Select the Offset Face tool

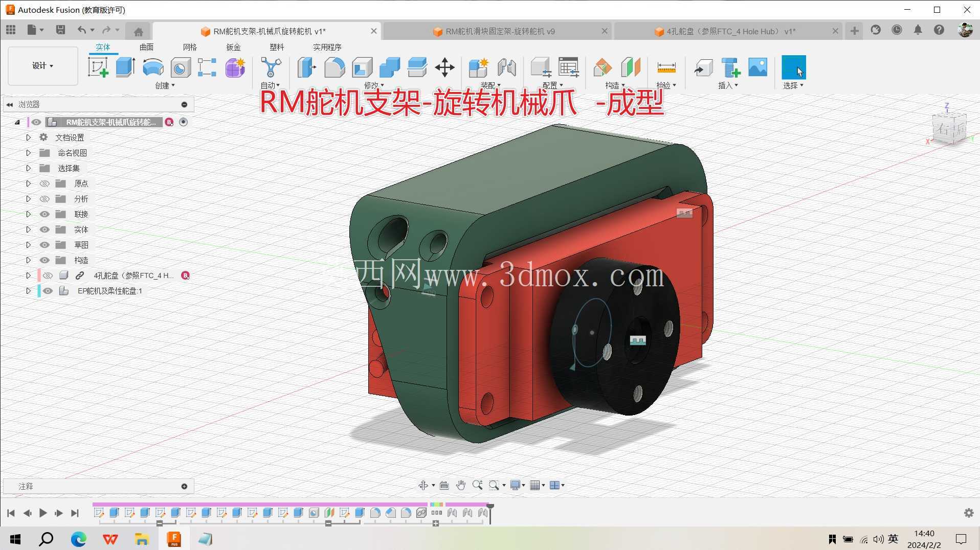tap(417, 67)
